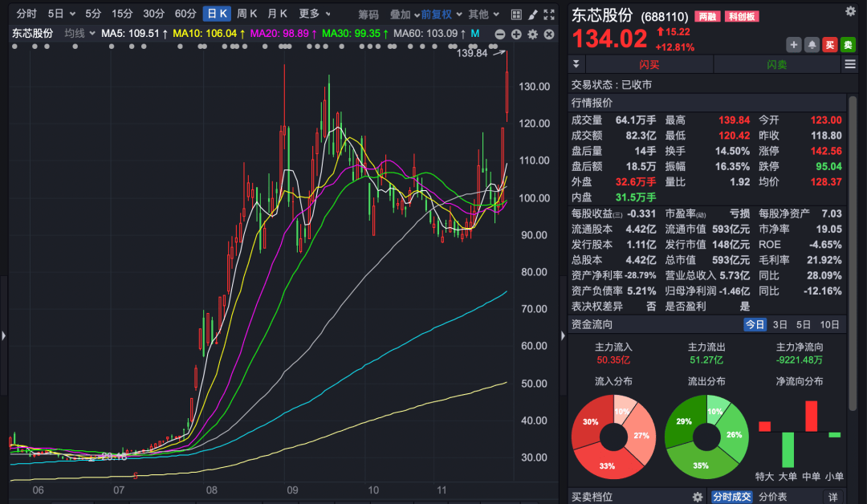The height and width of the screenshot is (504, 867).
Task: Zoom out the chart with minus icon
Action: (500, 35)
